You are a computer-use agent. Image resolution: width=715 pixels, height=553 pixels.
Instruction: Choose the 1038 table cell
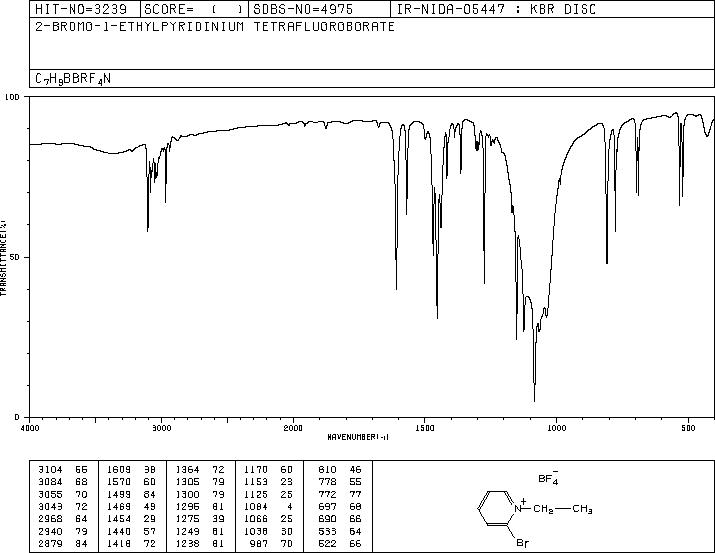pyautogui.click(x=256, y=531)
